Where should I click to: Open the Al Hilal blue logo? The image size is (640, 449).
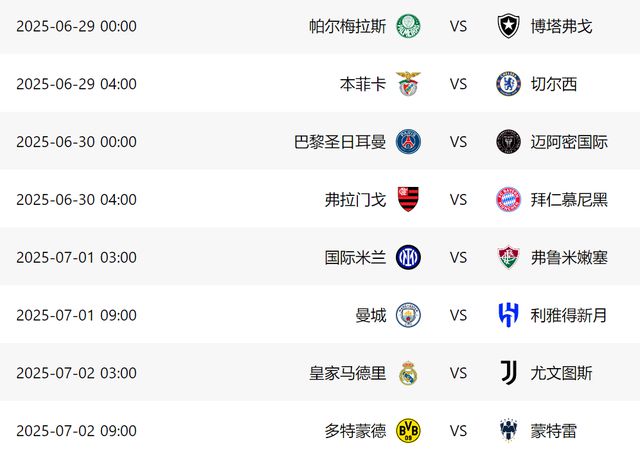click(x=509, y=315)
